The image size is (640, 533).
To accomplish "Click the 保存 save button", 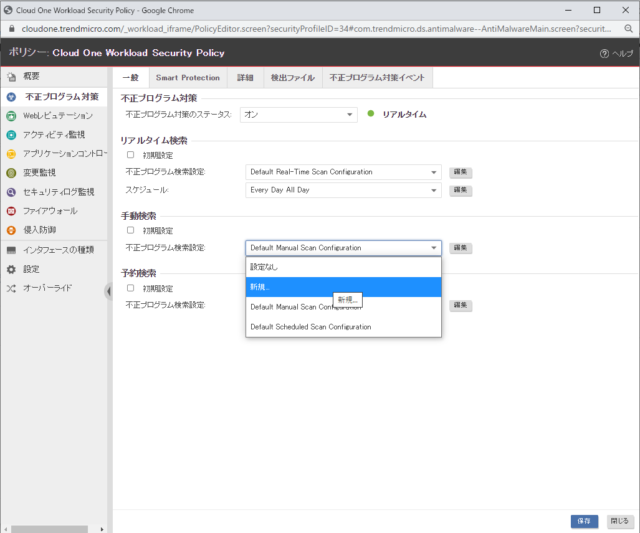I will (584, 521).
